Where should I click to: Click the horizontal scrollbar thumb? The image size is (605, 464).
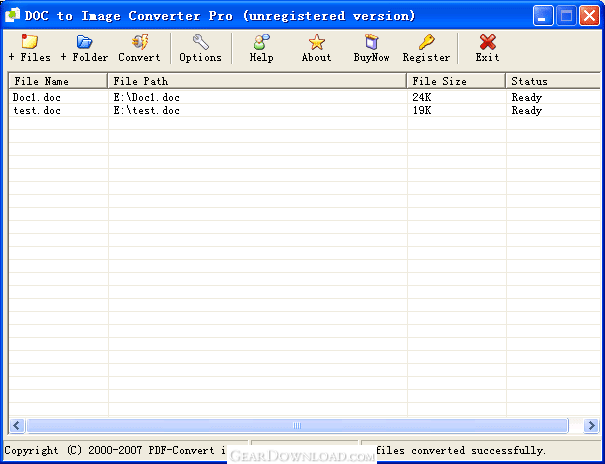(297, 425)
